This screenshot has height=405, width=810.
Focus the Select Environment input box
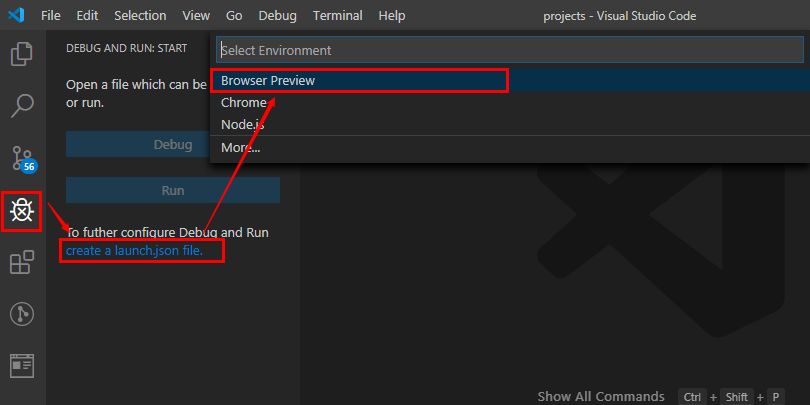510,50
